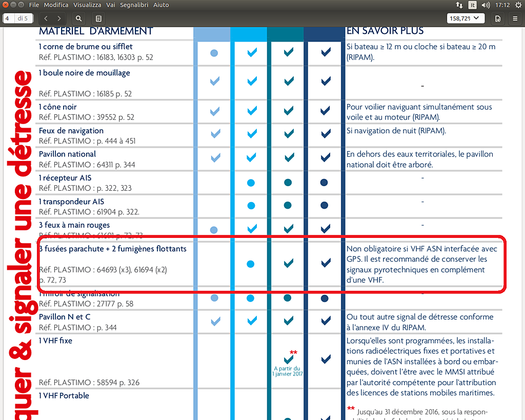Click the heading 'MATERIEL D'ARMEMENT'
The image size is (525, 420).
click(x=96, y=31)
